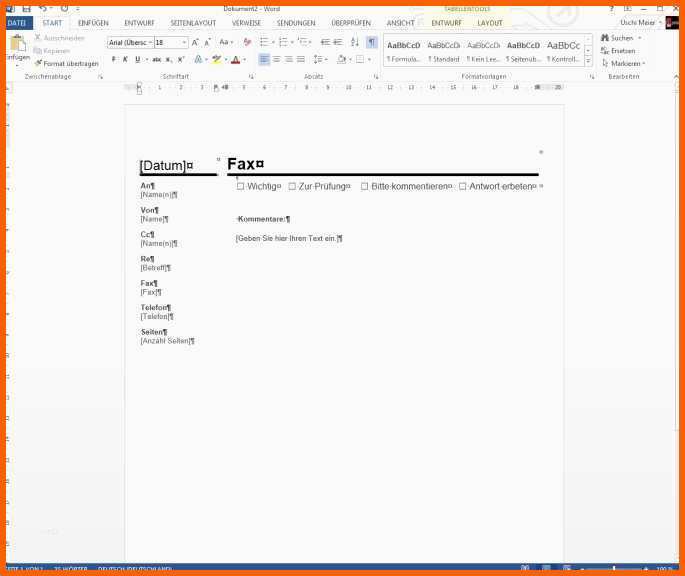Apply superscript formatting
Image resolution: width=685 pixels, height=576 pixels.
pyautogui.click(x=181, y=59)
